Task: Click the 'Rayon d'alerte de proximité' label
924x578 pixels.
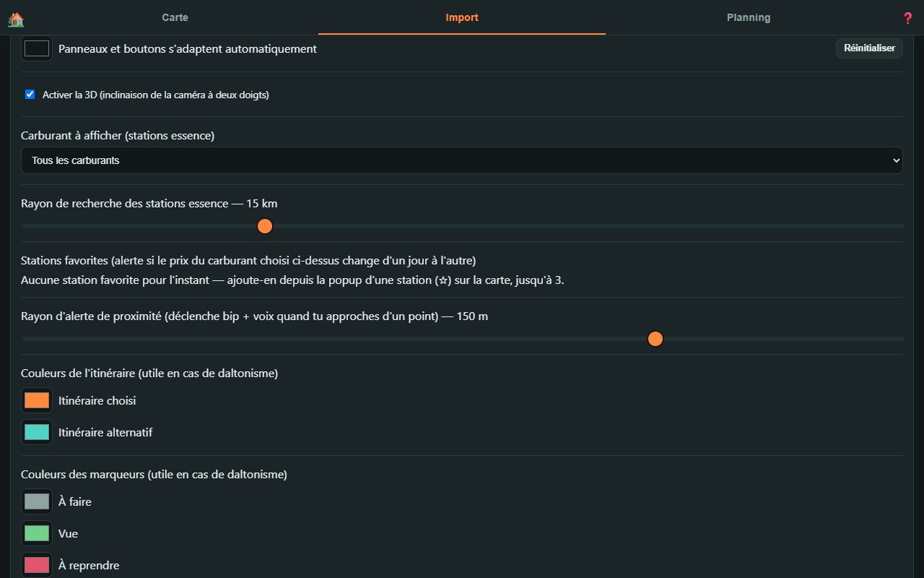Action: 255,316
